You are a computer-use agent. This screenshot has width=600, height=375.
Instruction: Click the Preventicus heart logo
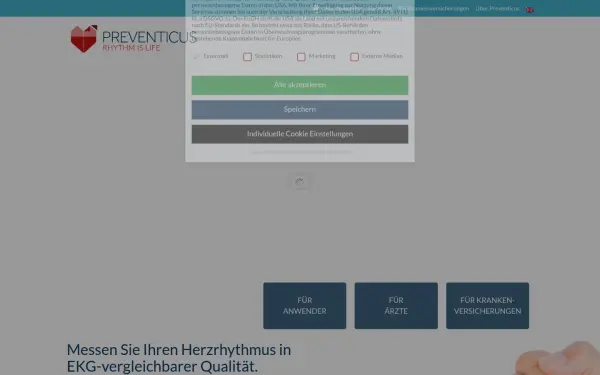click(x=84, y=39)
